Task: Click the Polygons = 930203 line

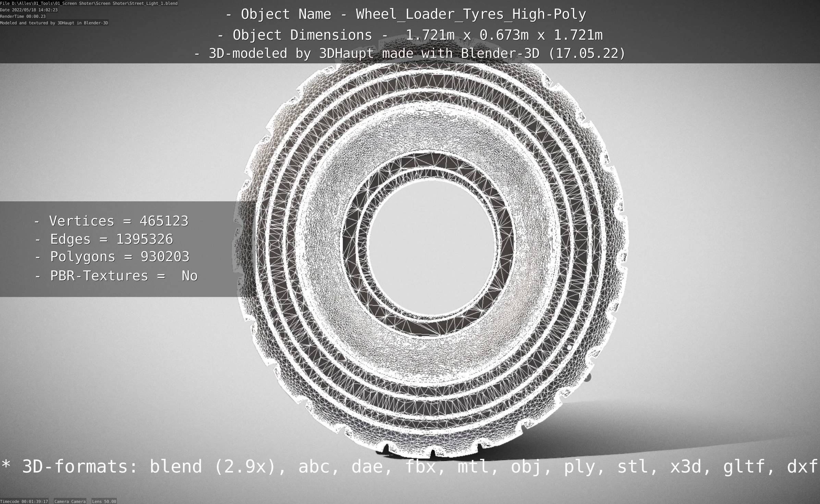Action: [x=112, y=257]
